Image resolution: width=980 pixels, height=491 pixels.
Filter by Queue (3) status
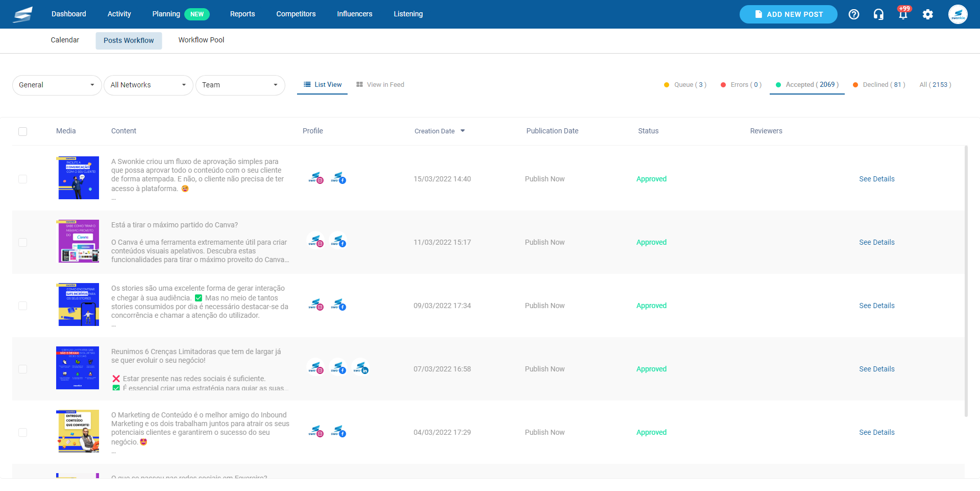(685, 85)
